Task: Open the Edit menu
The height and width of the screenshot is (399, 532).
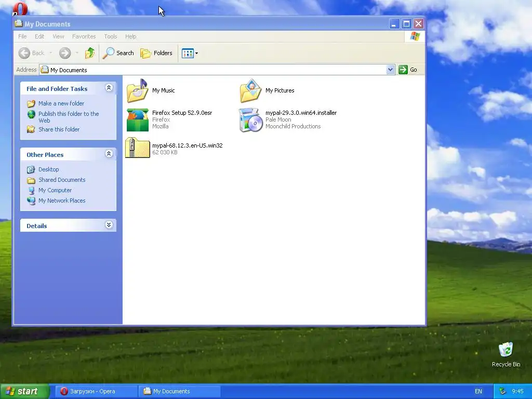Action: point(39,36)
